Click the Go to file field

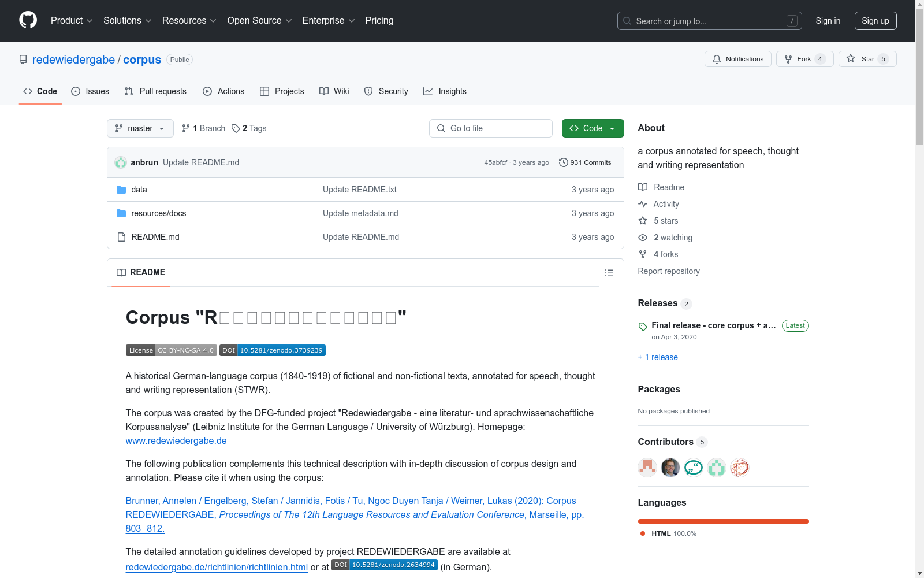point(491,128)
